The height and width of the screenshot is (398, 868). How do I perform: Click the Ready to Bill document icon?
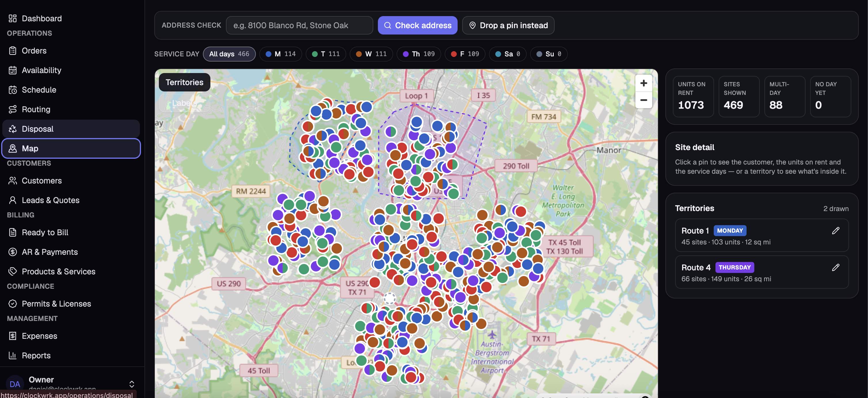[x=12, y=233]
